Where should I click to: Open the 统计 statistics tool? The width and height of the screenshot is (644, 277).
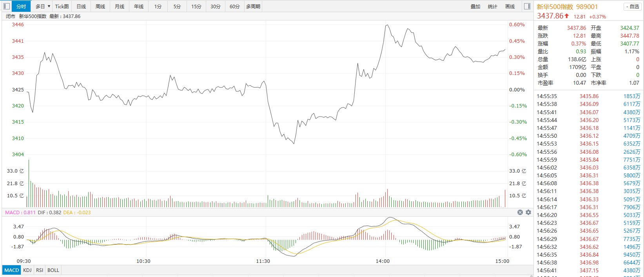pos(493,7)
